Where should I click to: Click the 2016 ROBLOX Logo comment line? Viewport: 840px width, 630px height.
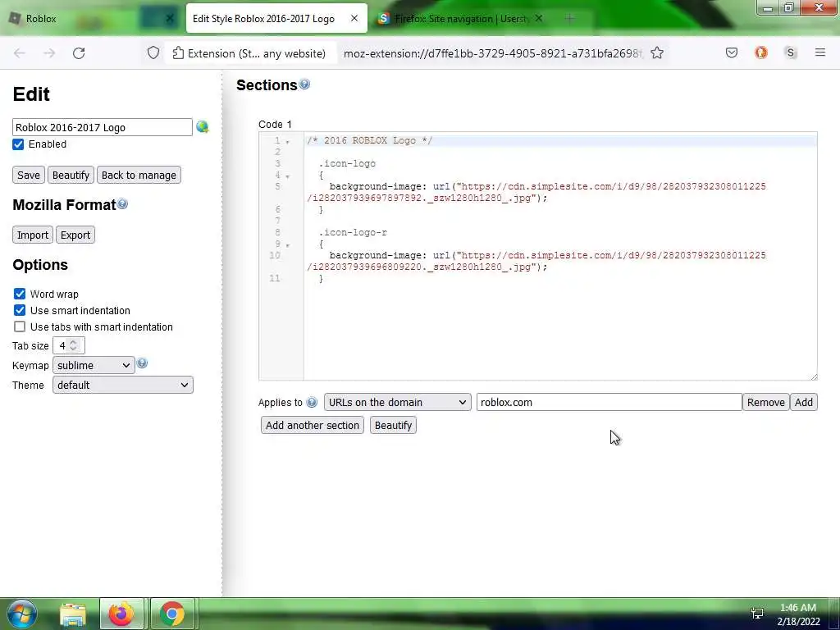coord(369,140)
